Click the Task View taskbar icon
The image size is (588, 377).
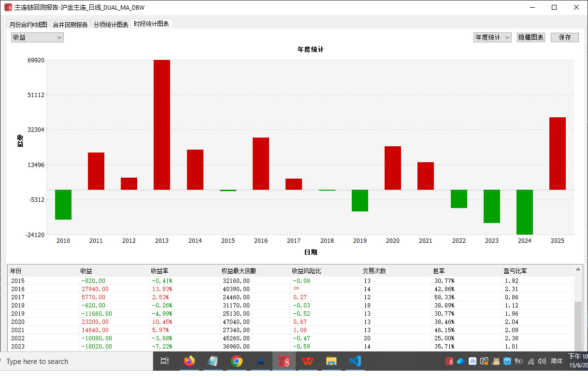tap(164, 361)
